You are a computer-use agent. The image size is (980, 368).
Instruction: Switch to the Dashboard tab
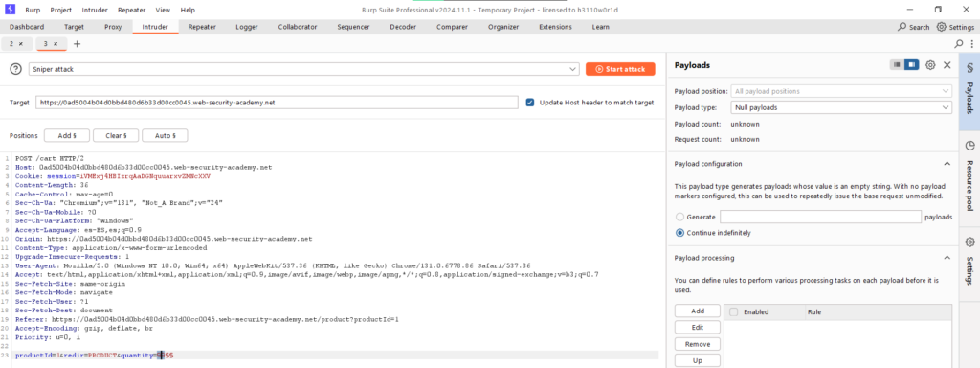pyautogui.click(x=27, y=27)
